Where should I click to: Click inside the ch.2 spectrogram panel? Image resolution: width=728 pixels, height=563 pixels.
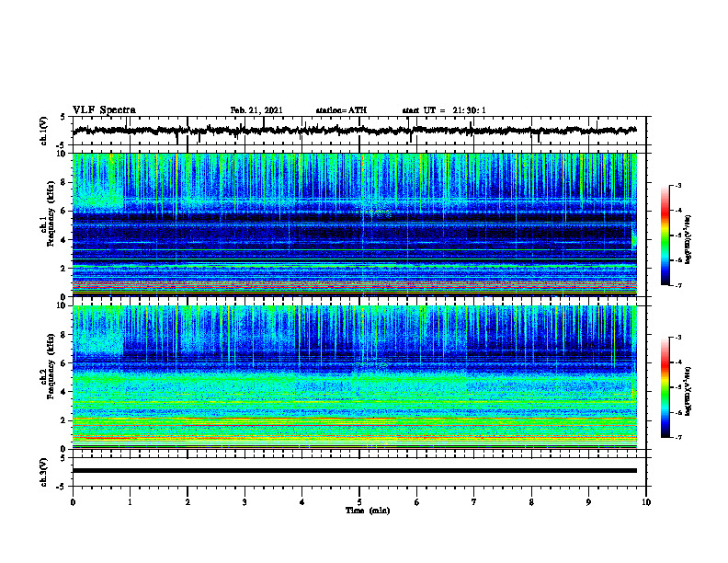[355, 377]
